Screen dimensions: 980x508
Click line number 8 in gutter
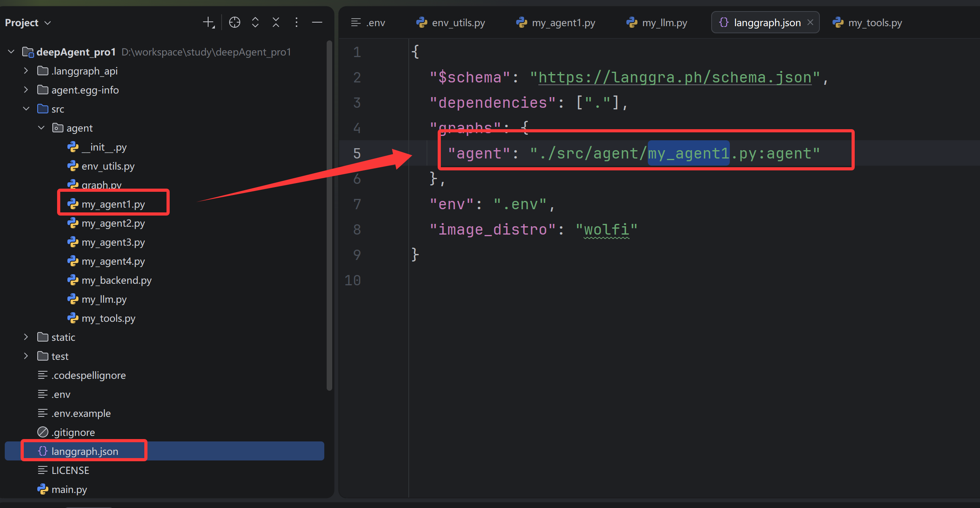(x=357, y=229)
